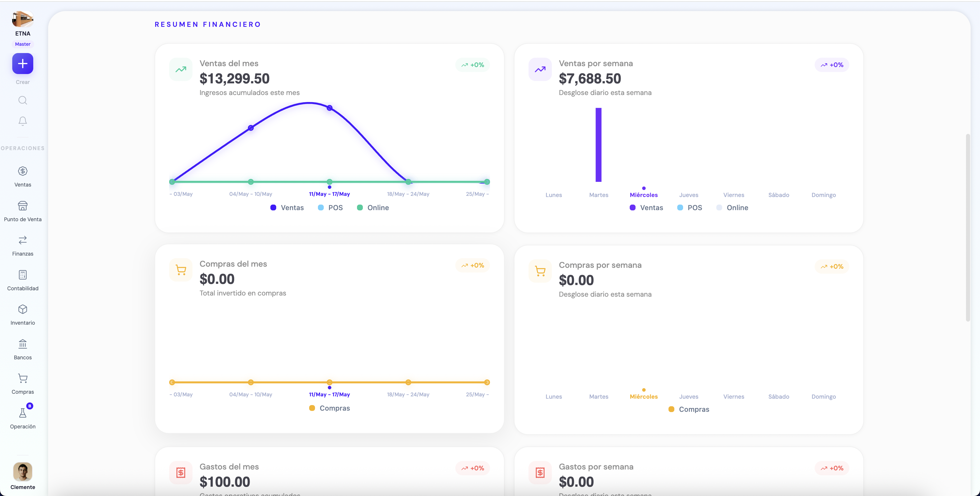Select Jueves in Ventas por semana chart
Image resolution: width=980 pixels, height=496 pixels.
click(x=689, y=195)
